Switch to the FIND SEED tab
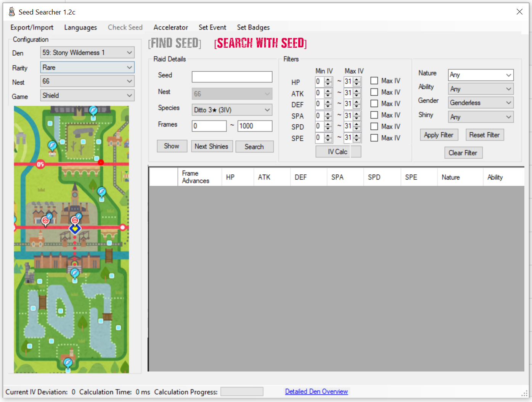 click(175, 43)
